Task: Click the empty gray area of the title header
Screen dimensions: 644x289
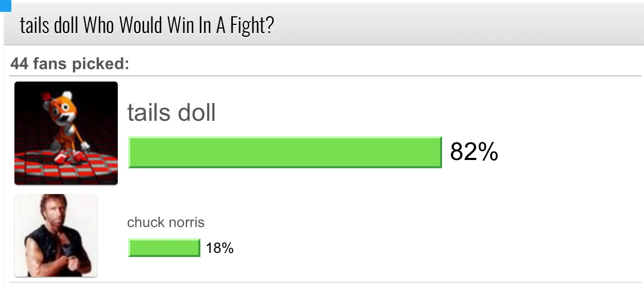Action: click(454, 26)
